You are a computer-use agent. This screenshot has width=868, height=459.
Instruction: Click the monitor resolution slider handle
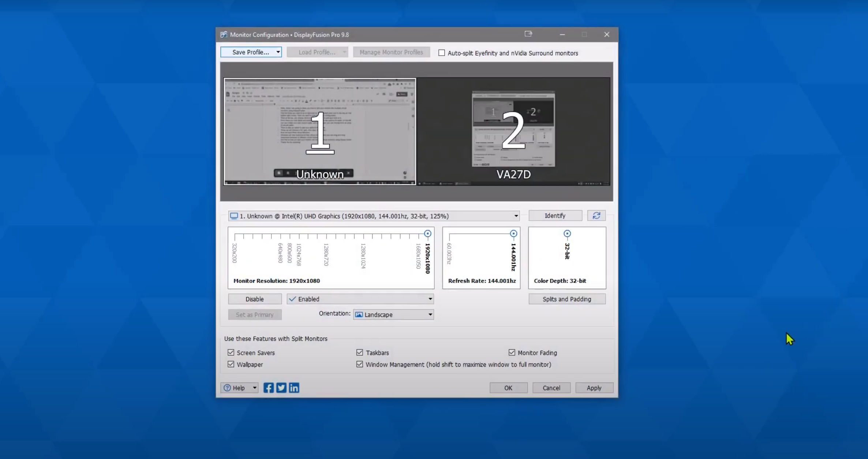coord(427,234)
